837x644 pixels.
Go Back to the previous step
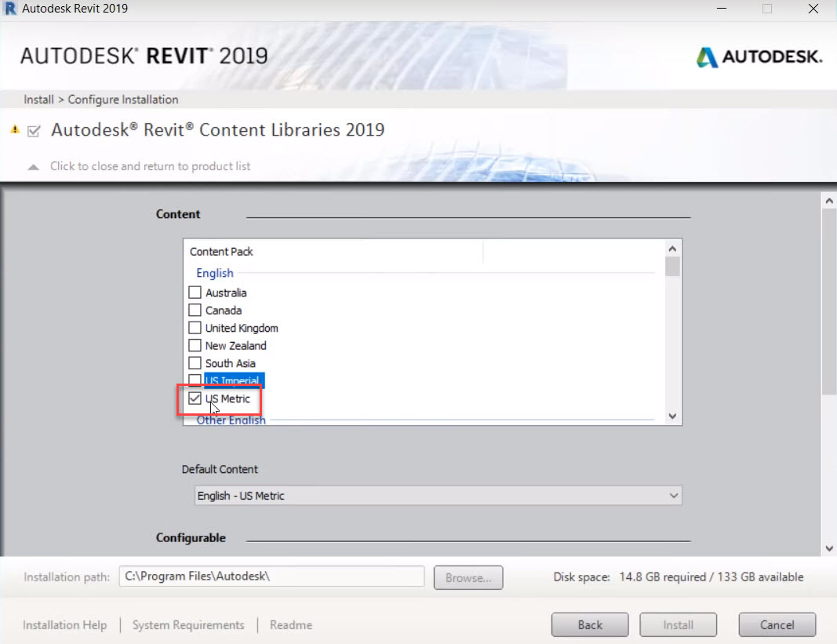pos(590,624)
